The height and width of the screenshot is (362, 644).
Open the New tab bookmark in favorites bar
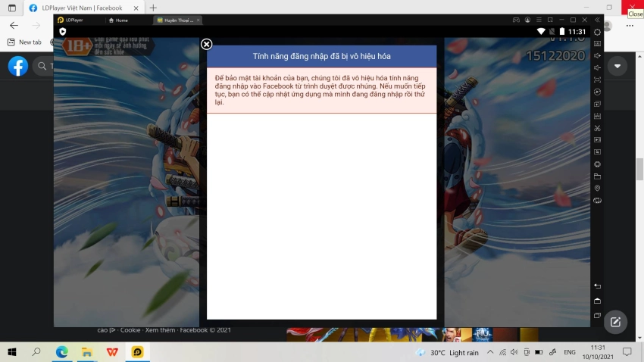click(25, 42)
